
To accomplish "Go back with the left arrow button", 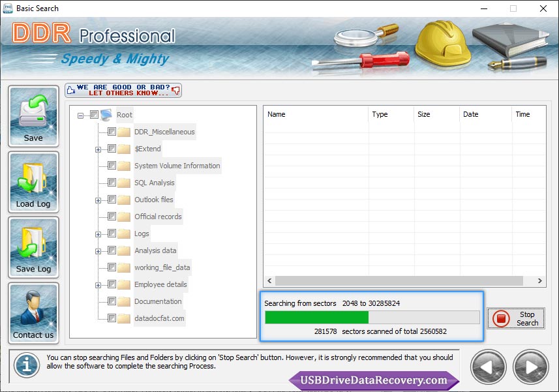I will pos(489,367).
